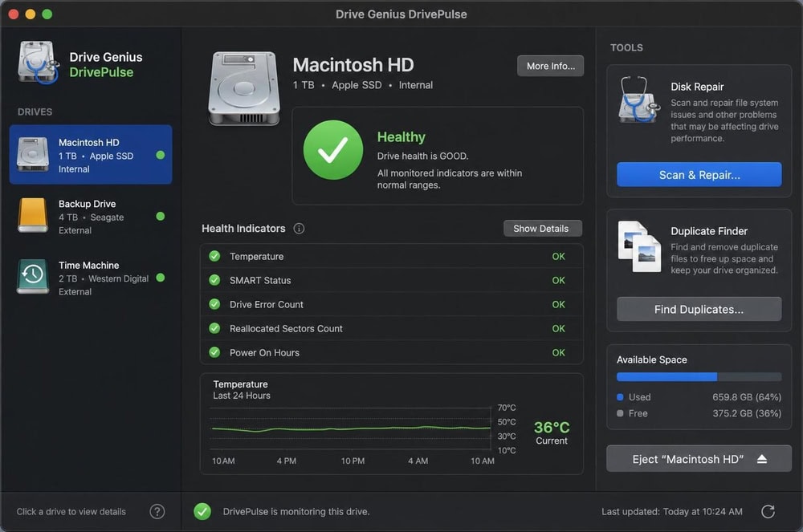Viewport: 803px width, 532px height.
Task: Click the green check beside Temperature
Action: (214, 256)
